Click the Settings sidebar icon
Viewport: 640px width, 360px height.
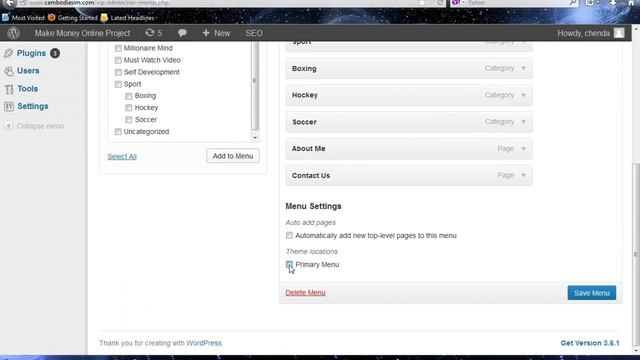pos(9,106)
